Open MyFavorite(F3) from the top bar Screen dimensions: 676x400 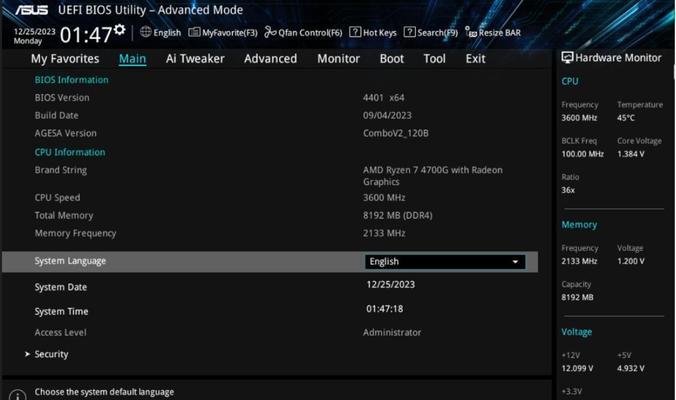click(x=223, y=32)
